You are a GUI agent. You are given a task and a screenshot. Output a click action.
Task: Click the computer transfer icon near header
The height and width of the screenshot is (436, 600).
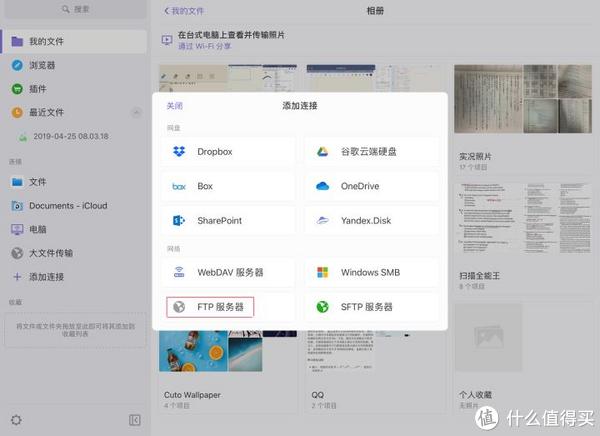click(167, 40)
